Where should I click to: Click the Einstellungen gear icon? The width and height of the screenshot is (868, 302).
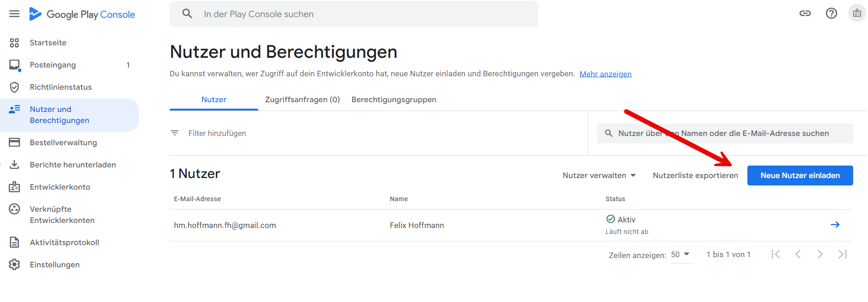tap(14, 265)
